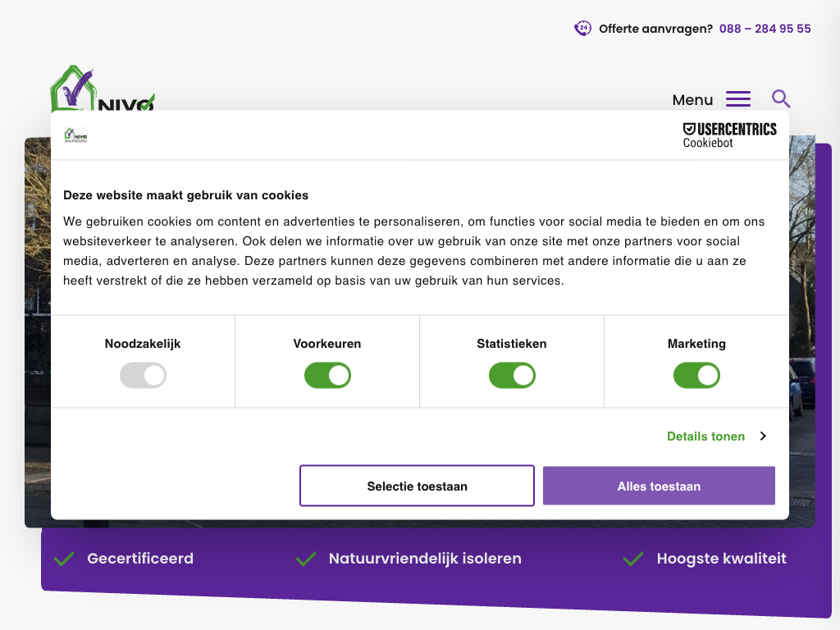This screenshot has width=840, height=630.
Task: Disable the Voorkeuren cookies toggle
Action: pos(327,377)
